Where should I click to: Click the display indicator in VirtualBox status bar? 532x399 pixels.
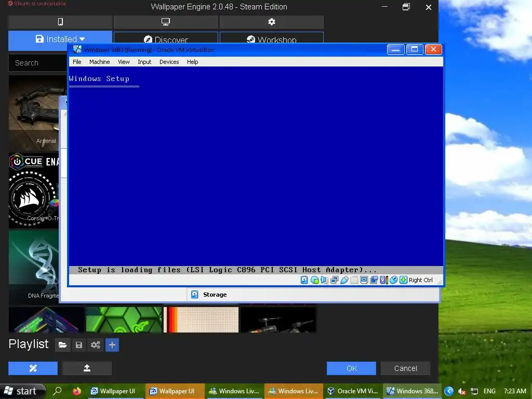click(364, 280)
